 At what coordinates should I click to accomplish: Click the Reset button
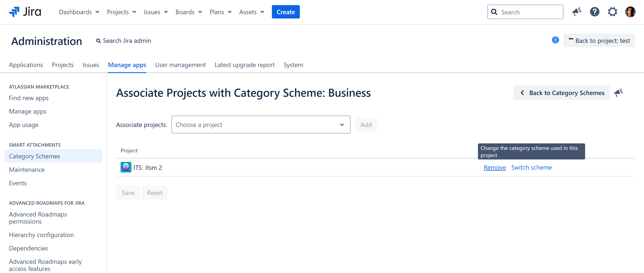[155, 193]
